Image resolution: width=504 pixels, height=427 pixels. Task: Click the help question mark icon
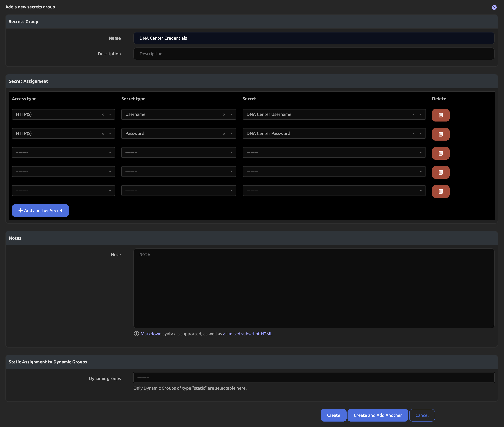[494, 7]
